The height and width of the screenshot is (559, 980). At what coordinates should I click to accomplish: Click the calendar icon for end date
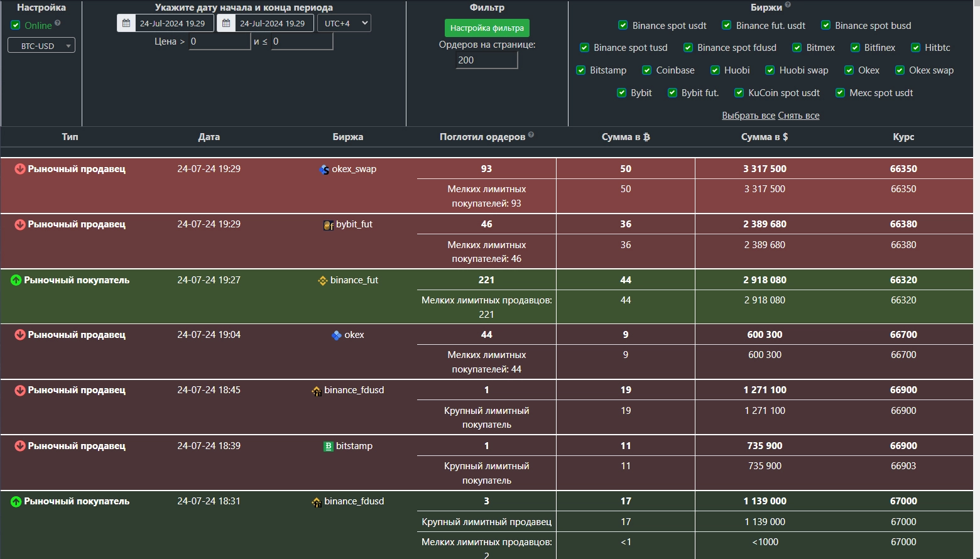(x=226, y=23)
